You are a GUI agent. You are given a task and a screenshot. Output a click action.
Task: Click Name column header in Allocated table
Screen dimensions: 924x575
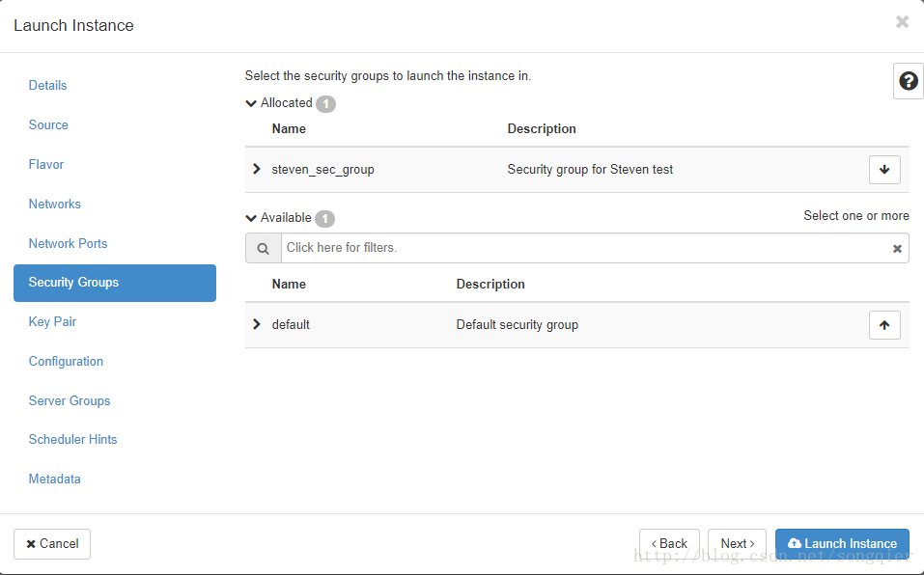pyautogui.click(x=289, y=129)
